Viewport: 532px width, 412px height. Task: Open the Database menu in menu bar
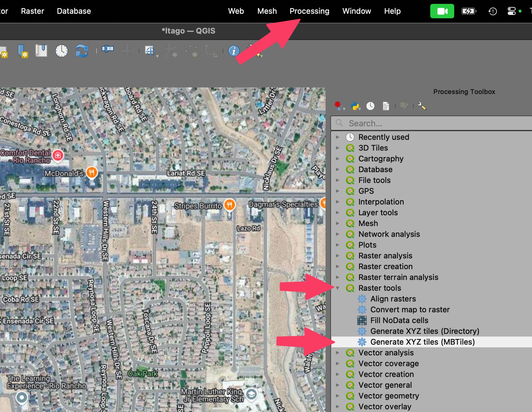click(74, 11)
